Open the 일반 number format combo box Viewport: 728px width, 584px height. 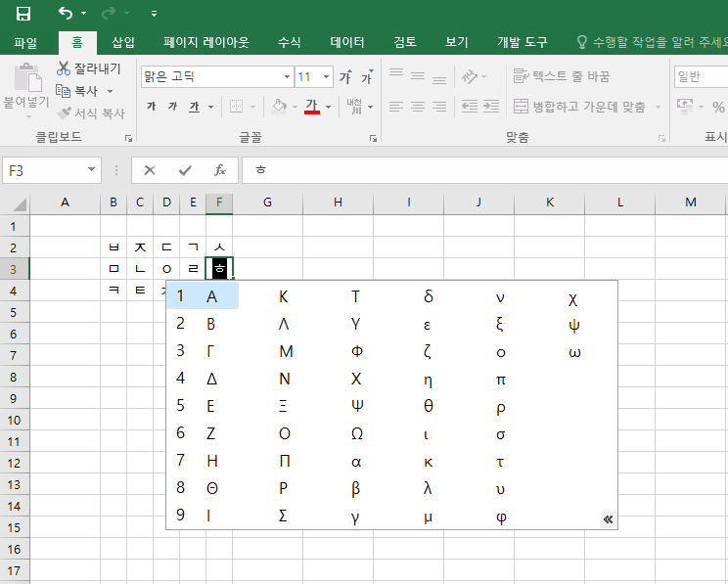pos(701,76)
